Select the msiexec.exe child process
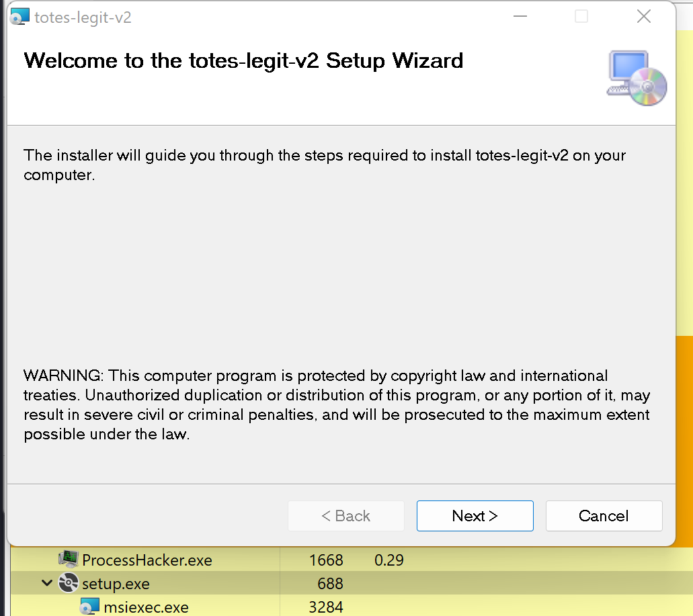 (x=146, y=607)
